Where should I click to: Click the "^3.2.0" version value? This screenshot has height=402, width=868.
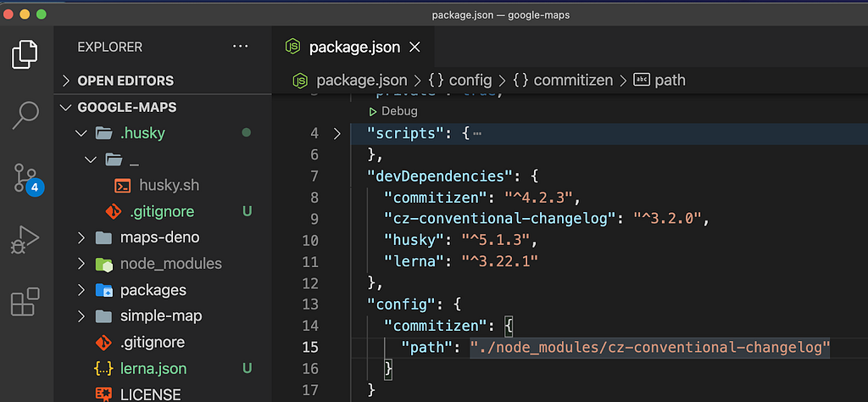coord(668,220)
